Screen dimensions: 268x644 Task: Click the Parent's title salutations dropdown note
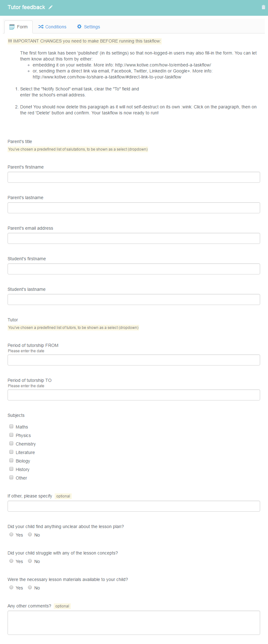point(78,149)
